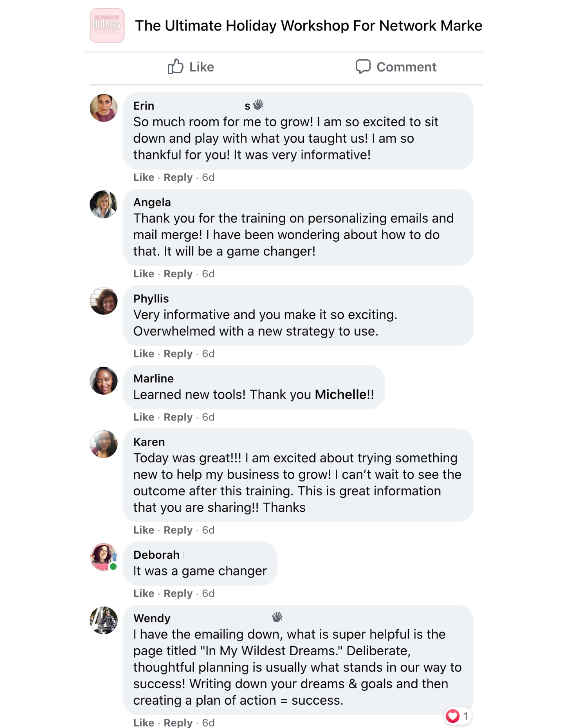Click the bold Michelle mention in Marline's comment
Image resolution: width=562 pixels, height=728 pixels.
coord(340,395)
